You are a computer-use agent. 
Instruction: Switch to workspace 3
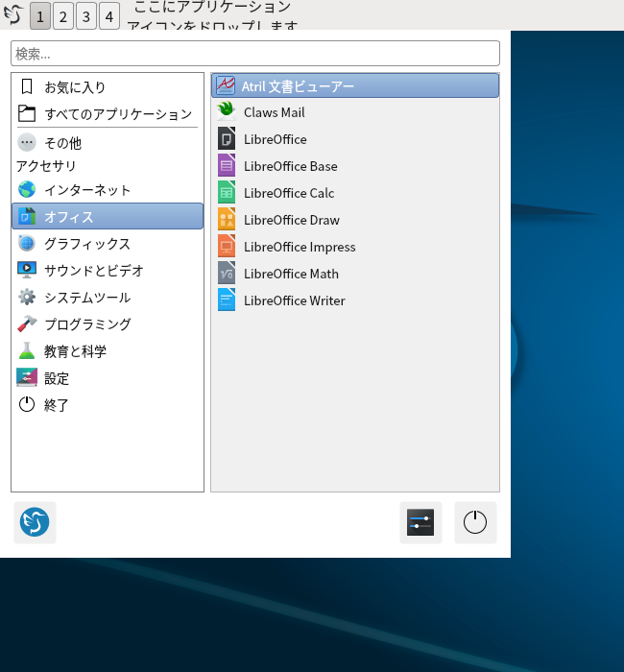tap(86, 16)
